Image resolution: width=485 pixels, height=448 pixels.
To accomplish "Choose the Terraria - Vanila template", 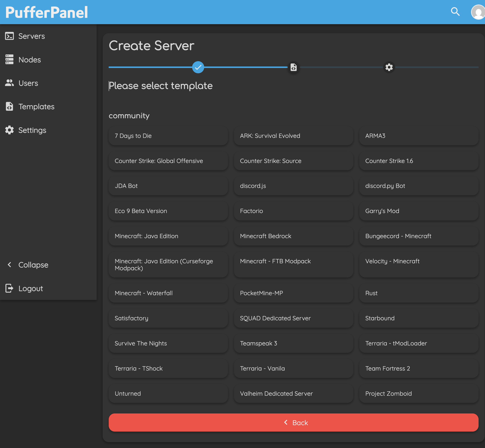I will coord(293,368).
